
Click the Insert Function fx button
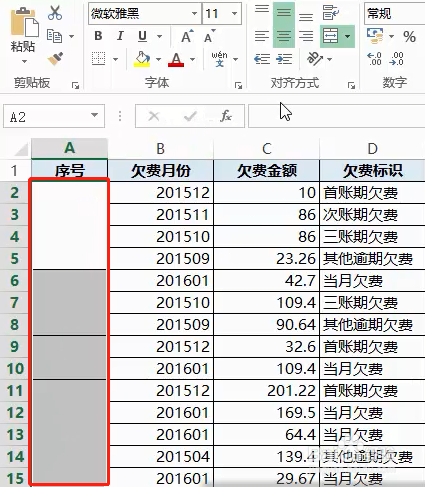coord(226,116)
